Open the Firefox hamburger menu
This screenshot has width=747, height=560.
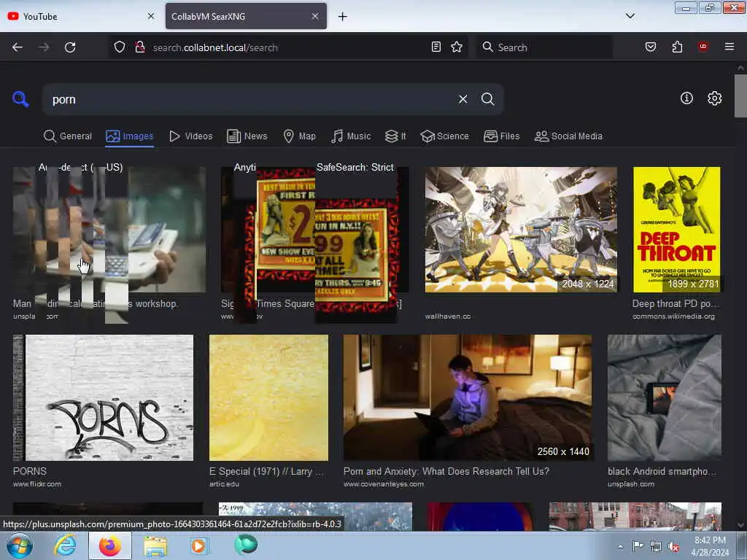pyautogui.click(x=729, y=47)
